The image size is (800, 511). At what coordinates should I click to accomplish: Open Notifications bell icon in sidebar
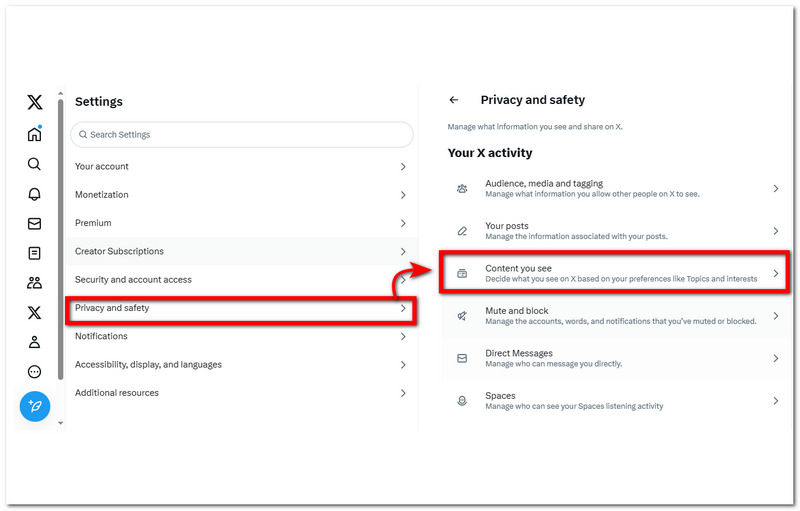(x=35, y=194)
